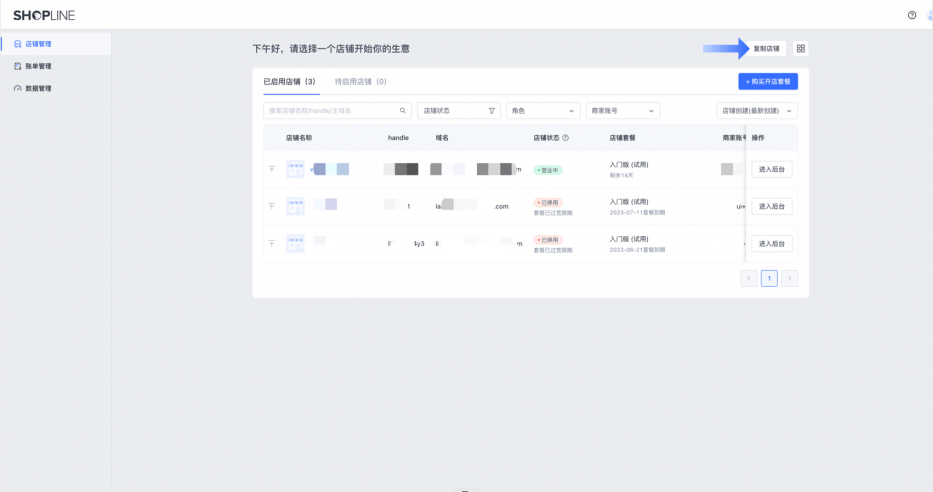Select the 已启用店铺 tab

pos(289,81)
